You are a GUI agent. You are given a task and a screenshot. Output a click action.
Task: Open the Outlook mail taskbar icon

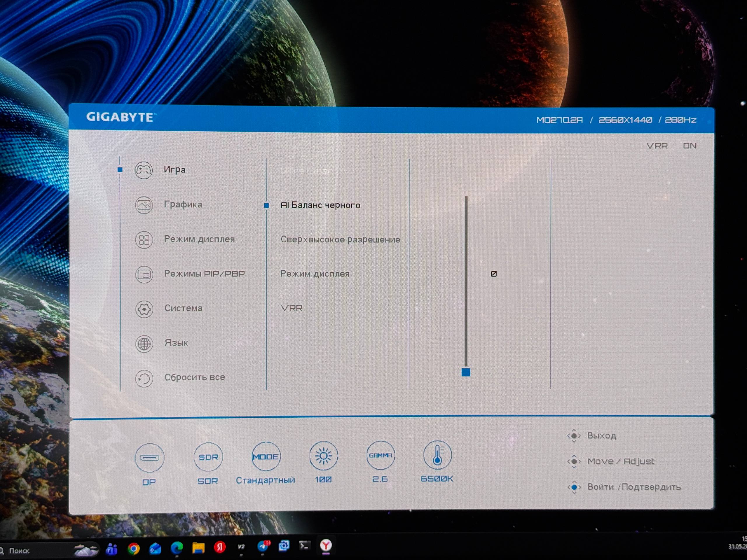click(155, 549)
